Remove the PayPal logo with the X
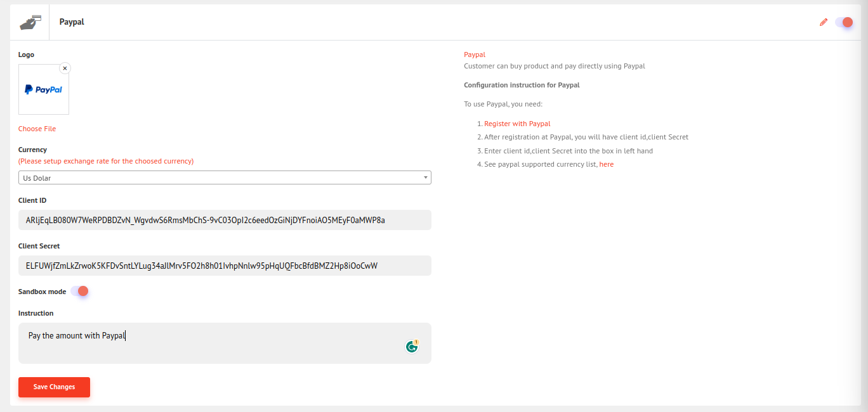 click(65, 68)
